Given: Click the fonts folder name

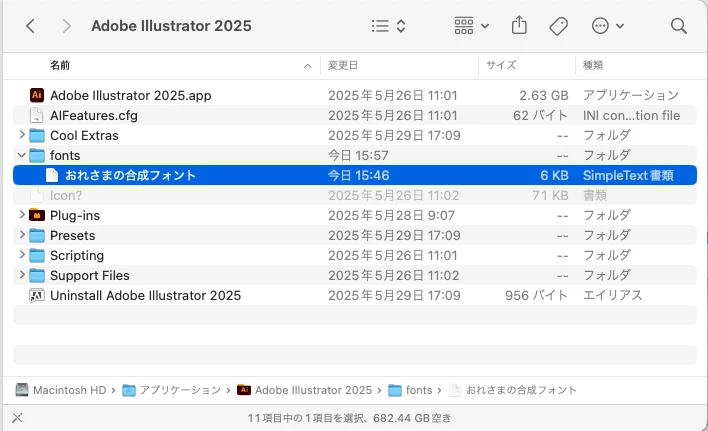Looking at the screenshot, I should point(65,155).
